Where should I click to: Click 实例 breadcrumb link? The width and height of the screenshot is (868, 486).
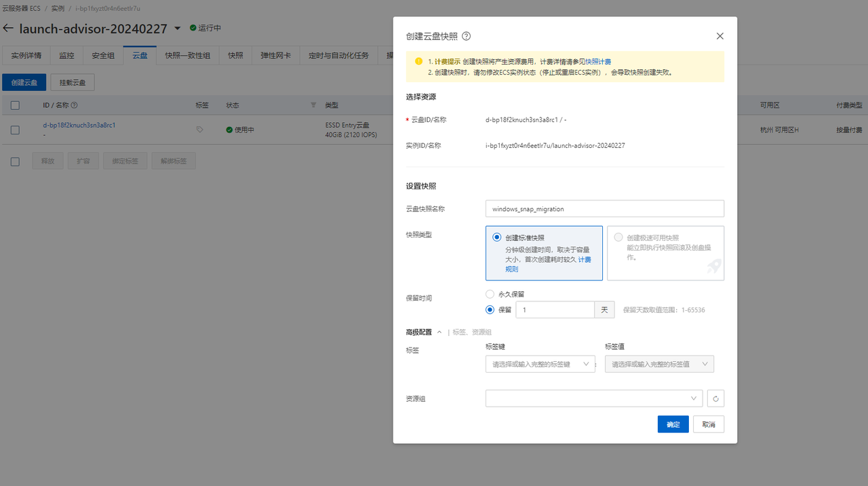(58, 8)
